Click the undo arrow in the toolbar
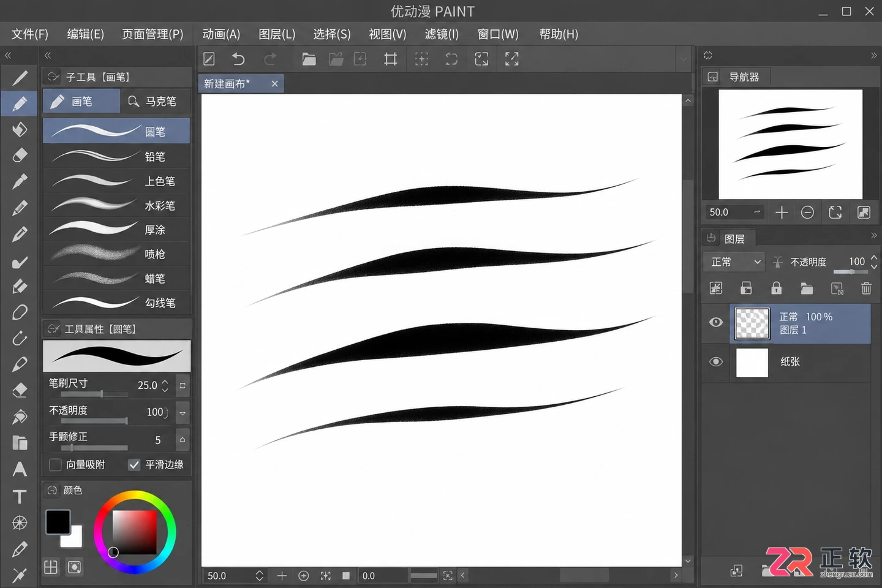Viewport: 882px width, 588px height. tap(238, 59)
